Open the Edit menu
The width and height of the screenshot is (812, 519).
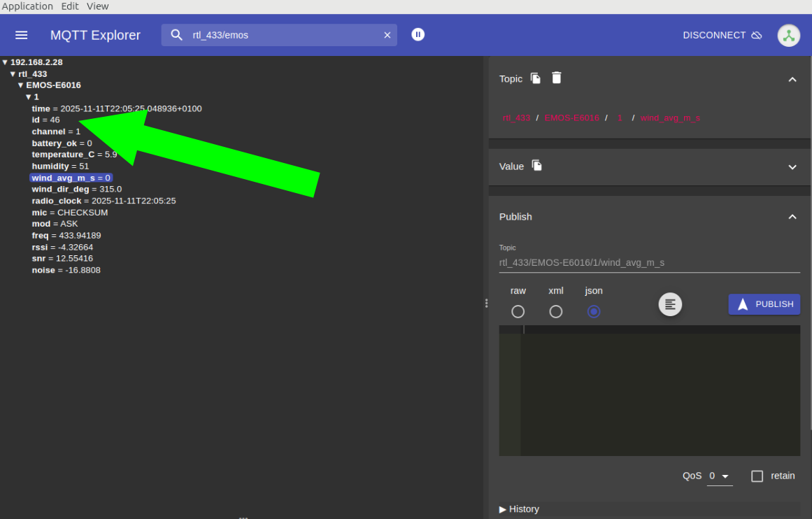pos(70,6)
